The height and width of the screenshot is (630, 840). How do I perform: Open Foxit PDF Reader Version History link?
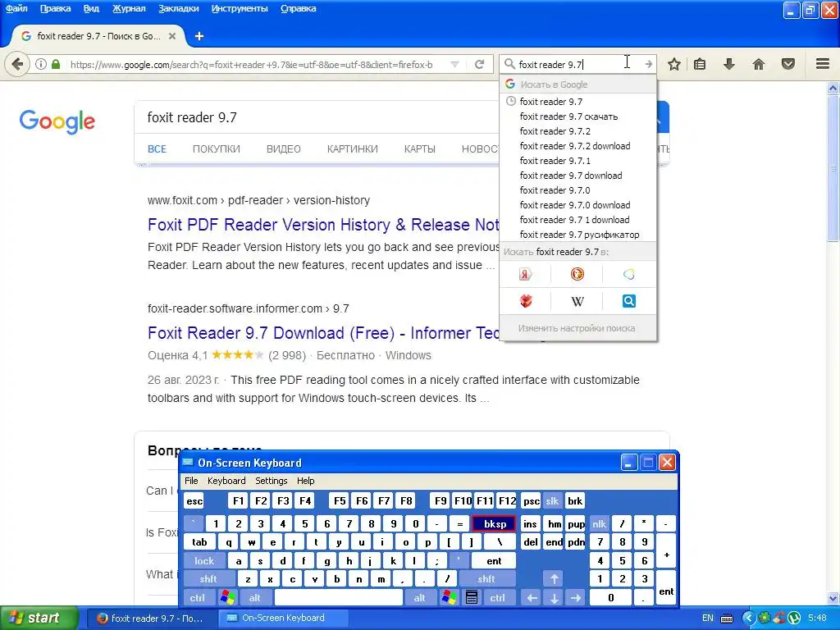coord(323,225)
